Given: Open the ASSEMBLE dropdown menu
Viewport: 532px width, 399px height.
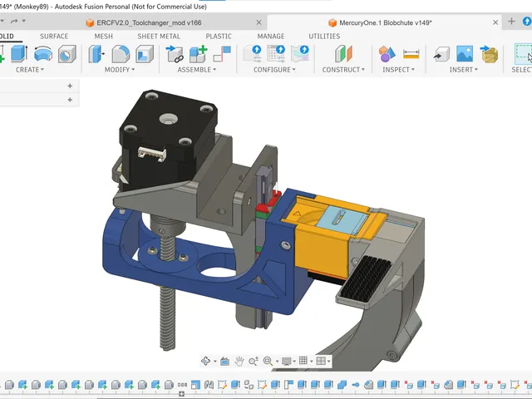Looking at the screenshot, I should [197, 70].
